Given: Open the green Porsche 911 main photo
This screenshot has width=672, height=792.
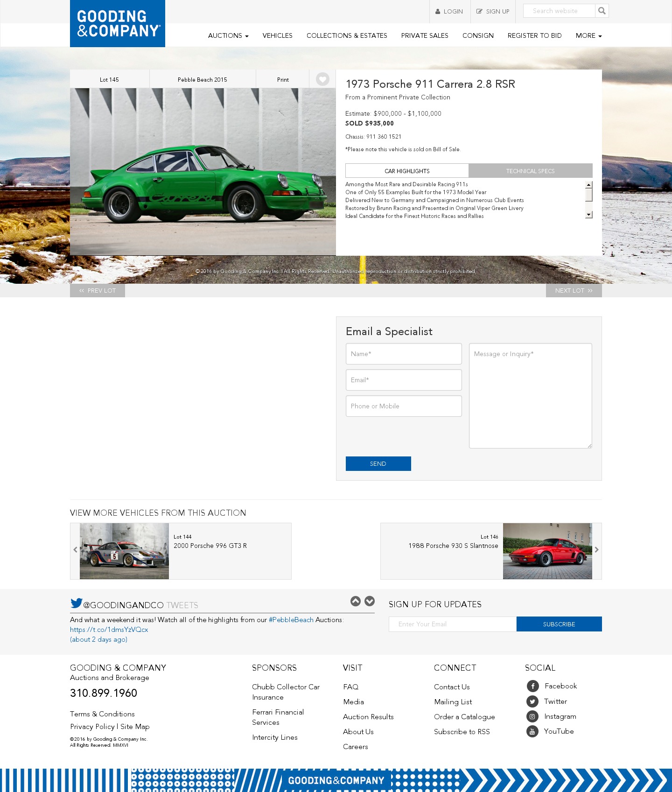Looking at the screenshot, I should pyautogui.click(x=203, y=172).
